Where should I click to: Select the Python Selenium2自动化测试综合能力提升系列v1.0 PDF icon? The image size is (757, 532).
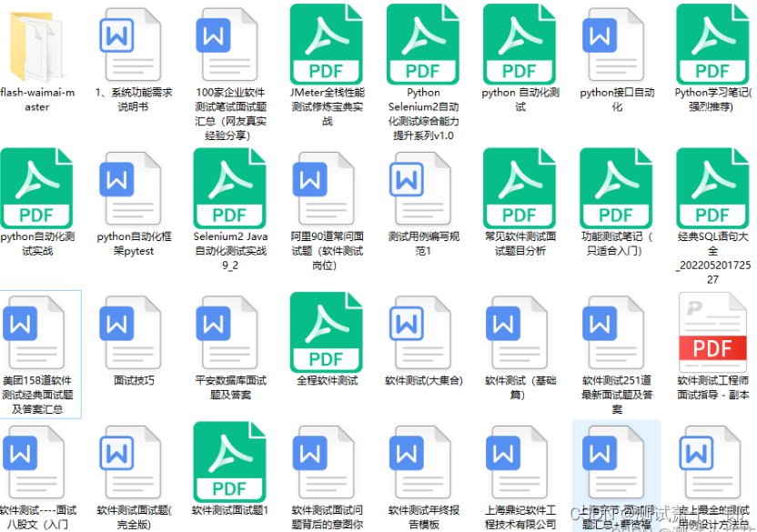pos(423,44)
